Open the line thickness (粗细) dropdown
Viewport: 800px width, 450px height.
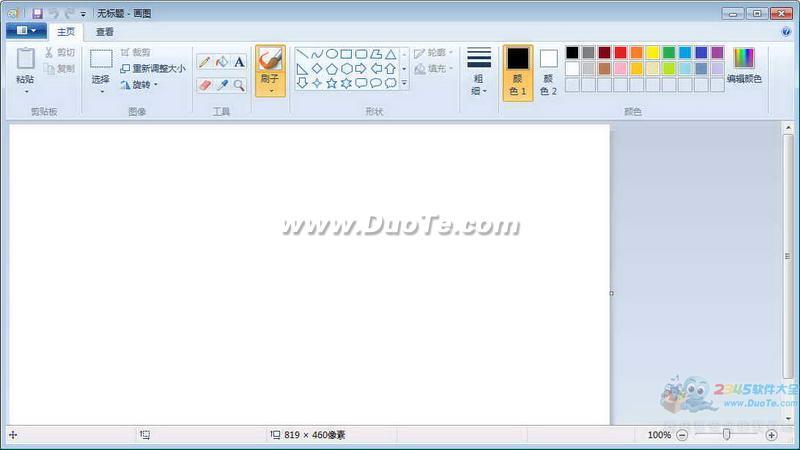click(x=479, y=70)
